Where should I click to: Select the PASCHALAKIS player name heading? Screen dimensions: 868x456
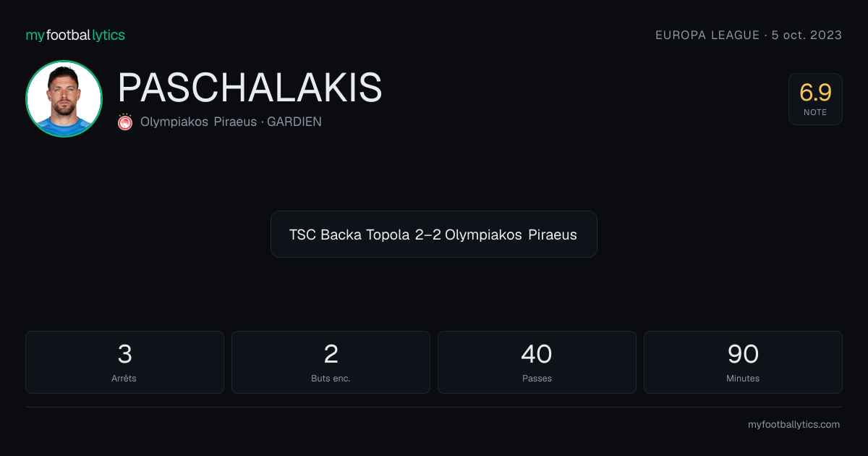coord(250,88)
